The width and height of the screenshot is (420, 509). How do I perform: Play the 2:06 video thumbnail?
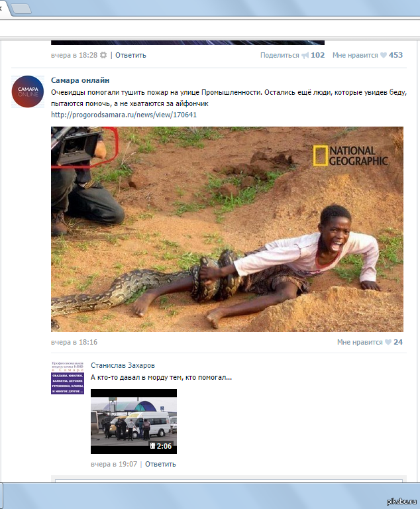coord(133,421)
